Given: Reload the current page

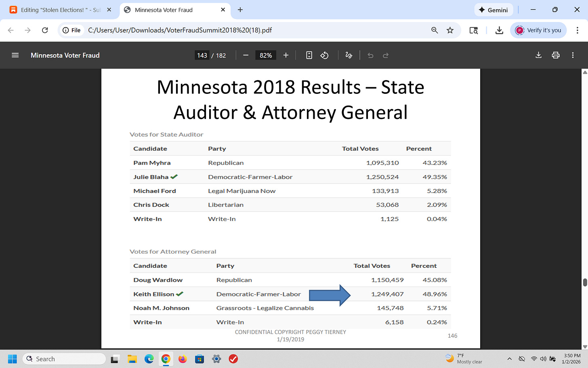Looking at the screenshot, I should [x=45, y=30].
